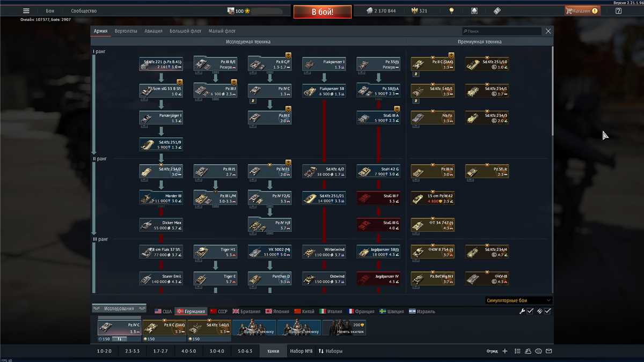Select the Marder III vehicle

160,198
